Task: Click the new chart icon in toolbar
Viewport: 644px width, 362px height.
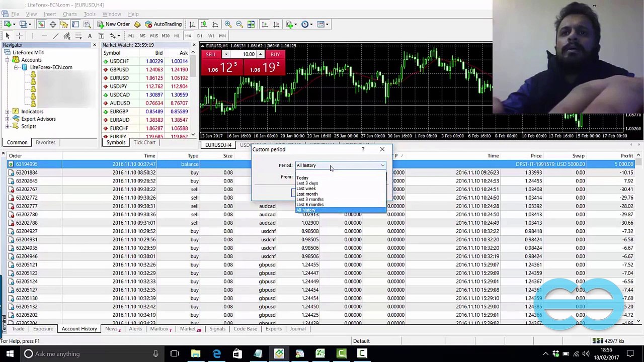Action: pyautogui.click(x=8, y=24)
